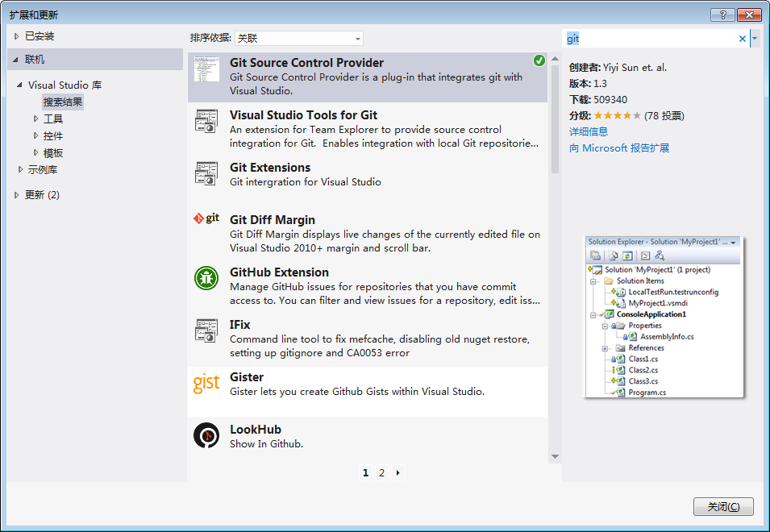The width and height of the screenshot is (770, 532).
Task: Expand the 工具 tree node
Action: pos(35,118)
